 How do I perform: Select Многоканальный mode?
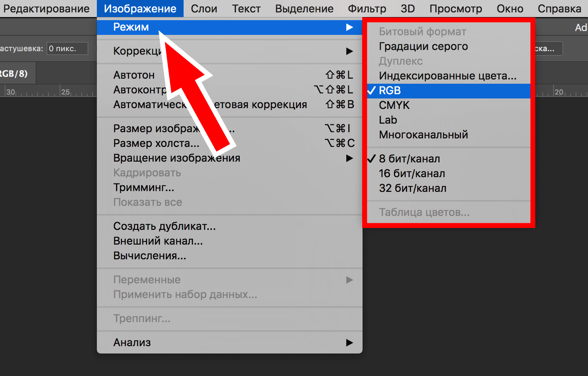point(423,135)
